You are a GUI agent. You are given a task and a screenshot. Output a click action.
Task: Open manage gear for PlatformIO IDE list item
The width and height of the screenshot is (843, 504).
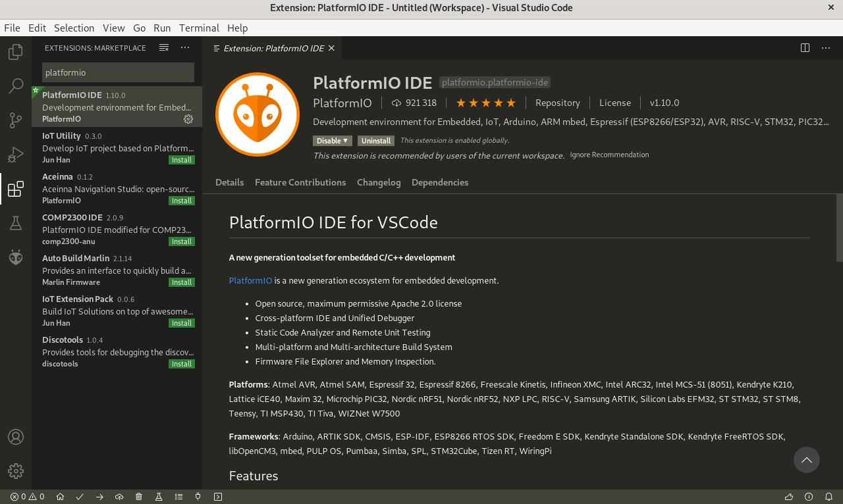(188, 119)
